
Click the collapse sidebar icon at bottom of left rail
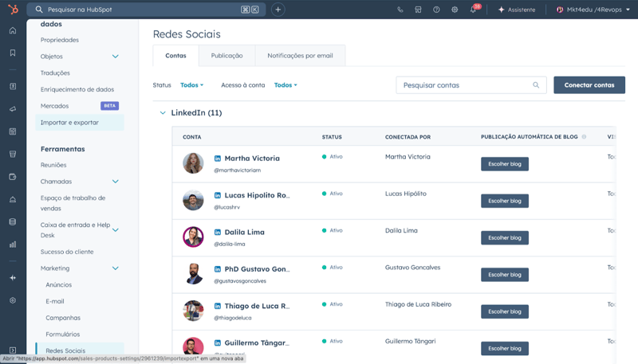pyautogui.click(x=13, y=350)
